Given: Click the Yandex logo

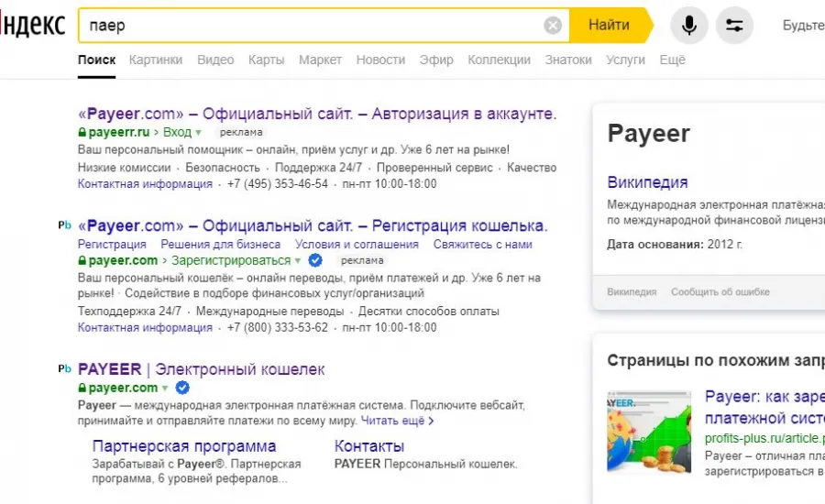Looking at the screenshot, I should 33,25.
